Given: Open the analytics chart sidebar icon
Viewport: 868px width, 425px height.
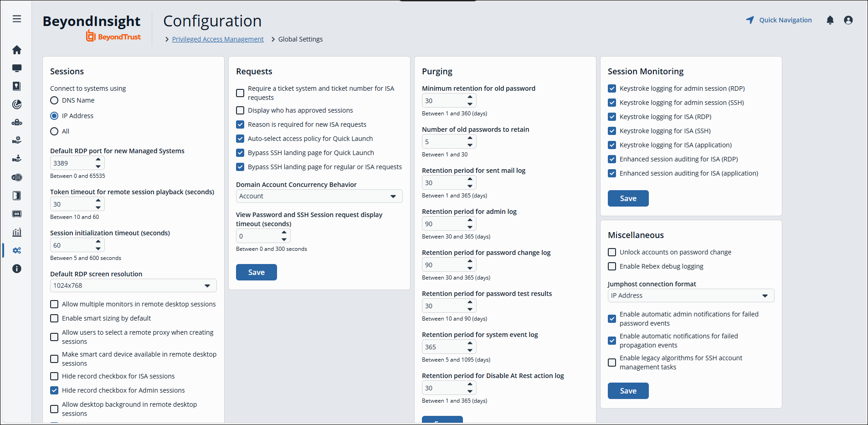Looking at the screenshot, I should tap(17, 232).
